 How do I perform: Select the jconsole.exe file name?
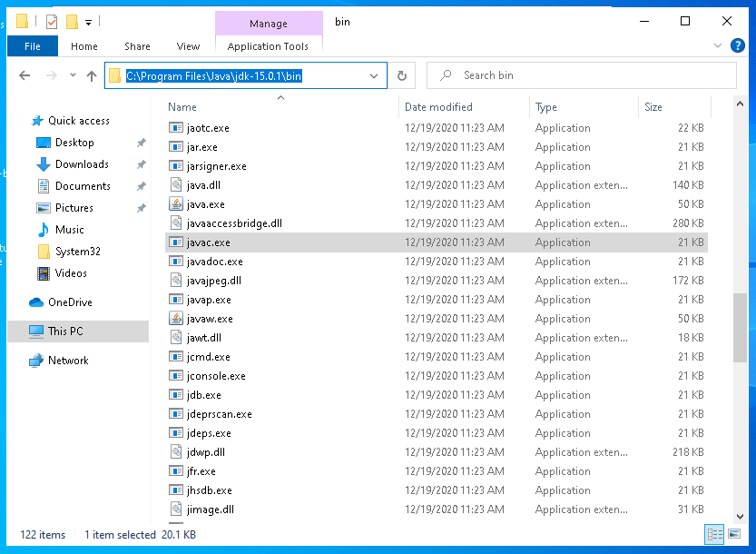pos(216,376)
